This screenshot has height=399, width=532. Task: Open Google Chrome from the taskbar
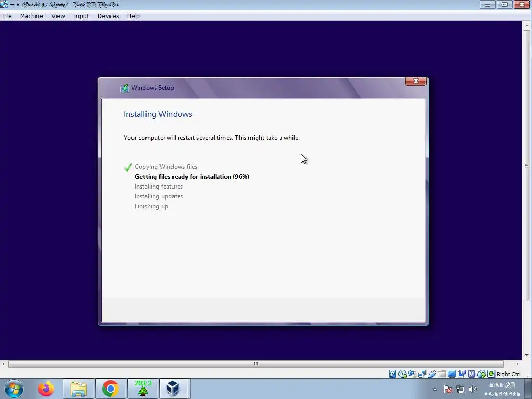(110, 389)
